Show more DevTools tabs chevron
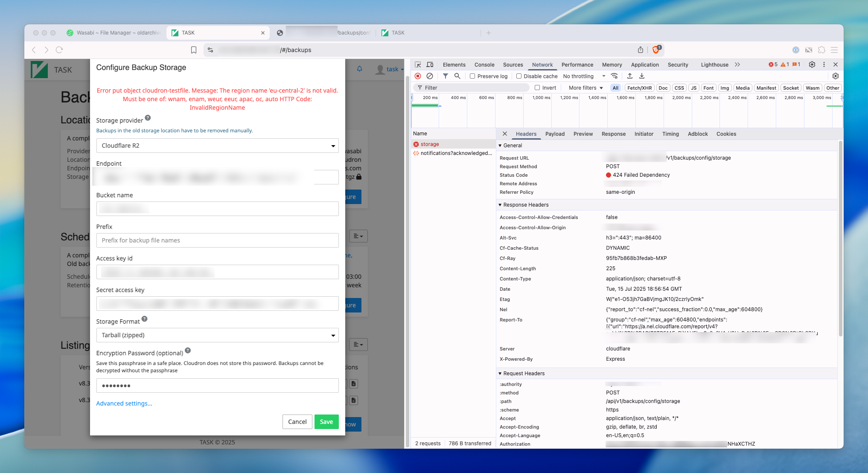This screenshot has width=868, height=473. pyautogui.click(x=737, y=64)
